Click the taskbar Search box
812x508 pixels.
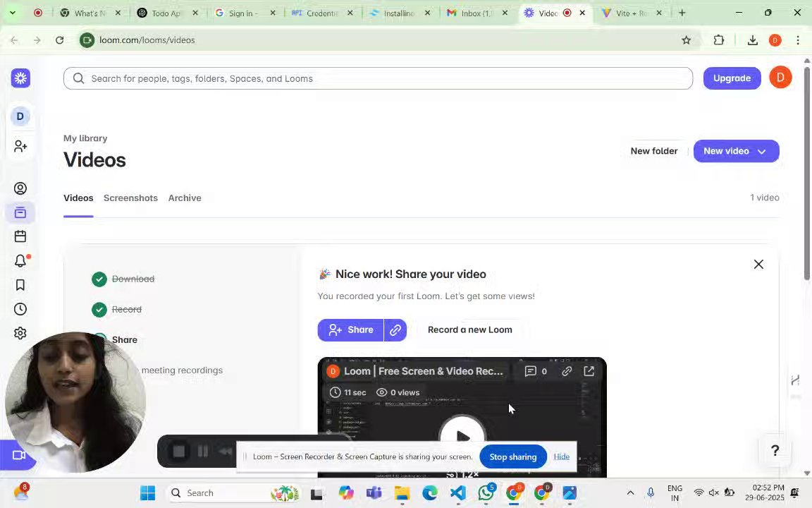point(235,492)
